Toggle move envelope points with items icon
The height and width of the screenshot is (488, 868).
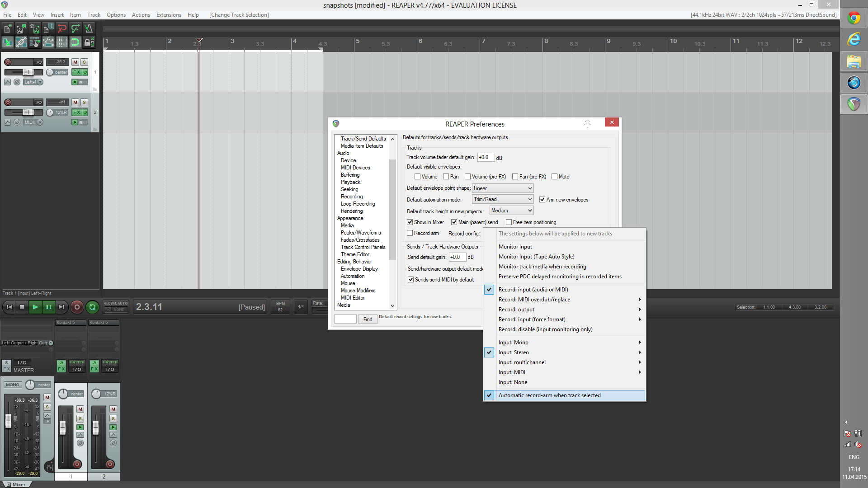[48, 42]
